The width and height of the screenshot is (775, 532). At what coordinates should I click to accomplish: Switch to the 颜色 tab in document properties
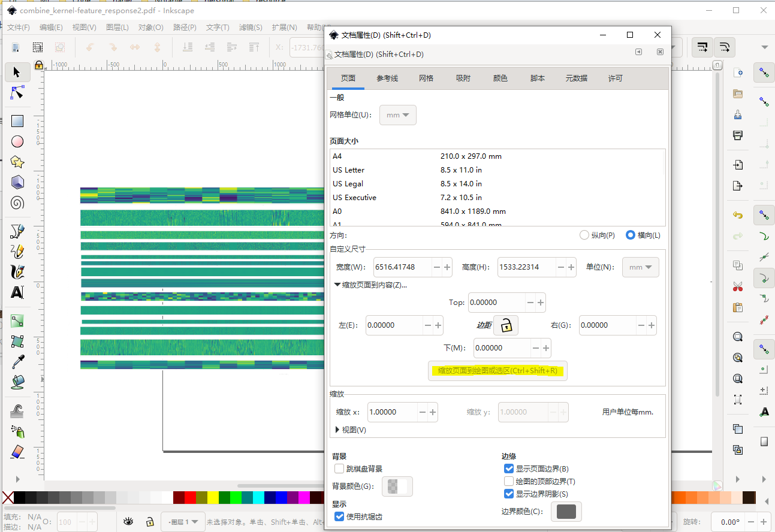tap(500, 78)
